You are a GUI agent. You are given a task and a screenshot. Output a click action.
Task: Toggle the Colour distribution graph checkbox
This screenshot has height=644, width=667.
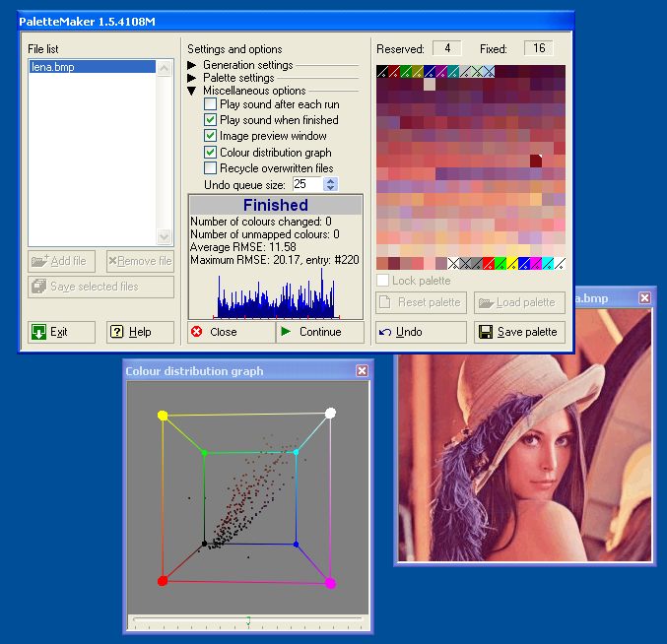pyautogui.click(x=210, y=153)
